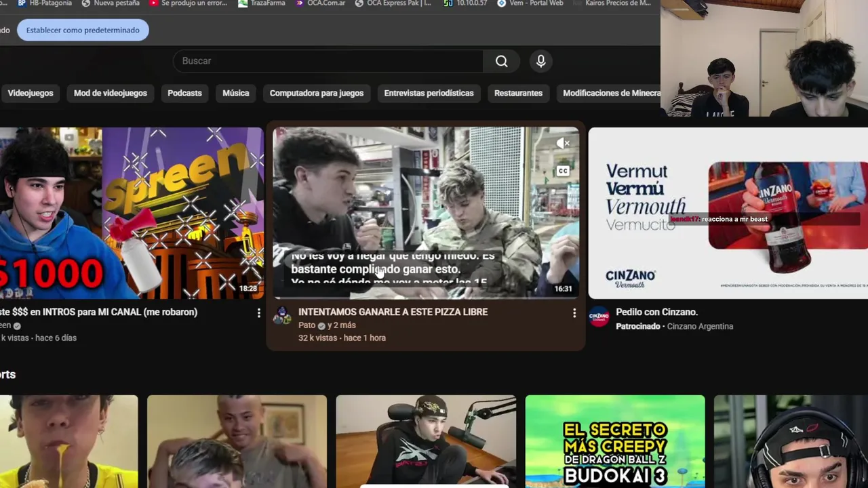Open the Spreen $1000 video thumbnail
Screen dimensions: 868x488
[x=132, y=213]
